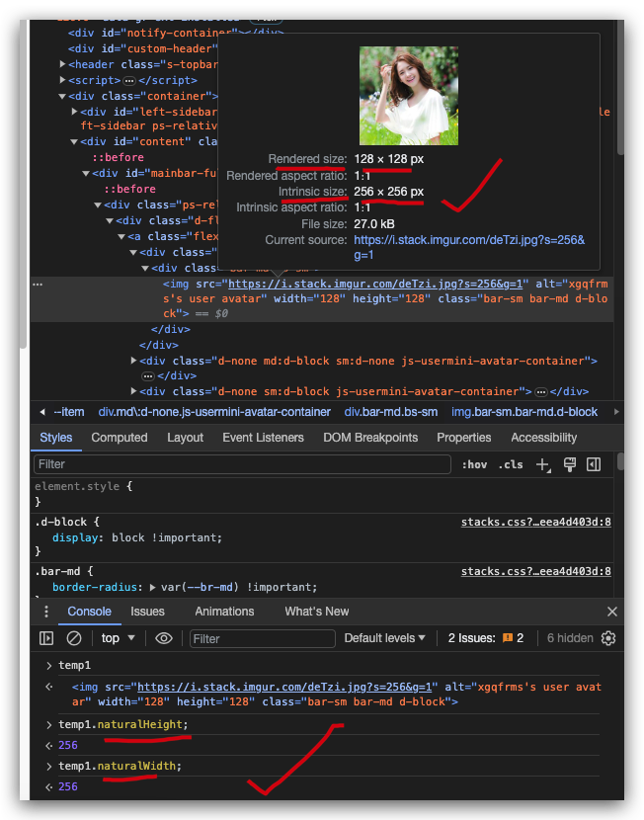Open the Current source imgur link in tooltip
The image size is (644, 820).
click(469, 247)
